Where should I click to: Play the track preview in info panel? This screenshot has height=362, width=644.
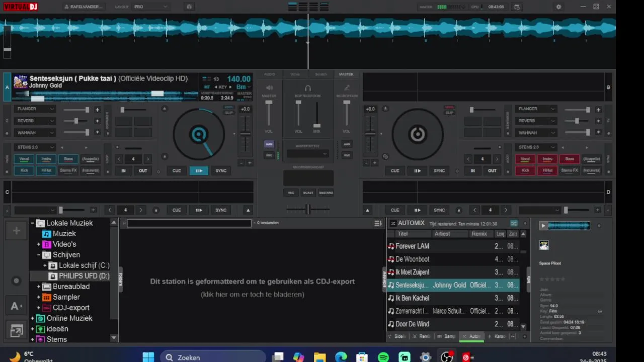tap(543, 226)
